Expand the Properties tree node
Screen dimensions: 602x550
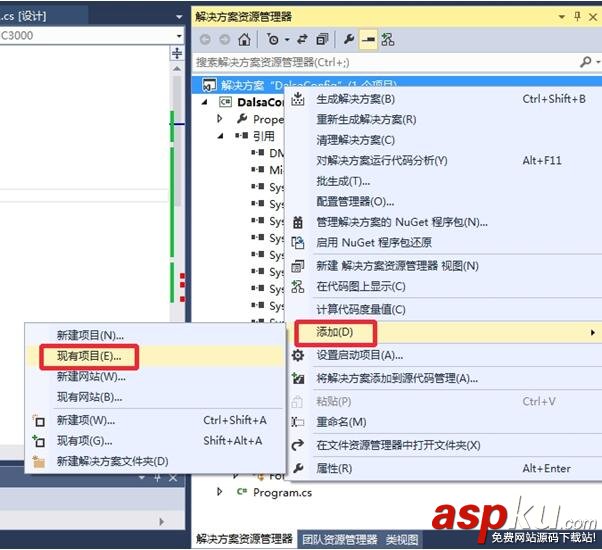(x=220, y=119)
